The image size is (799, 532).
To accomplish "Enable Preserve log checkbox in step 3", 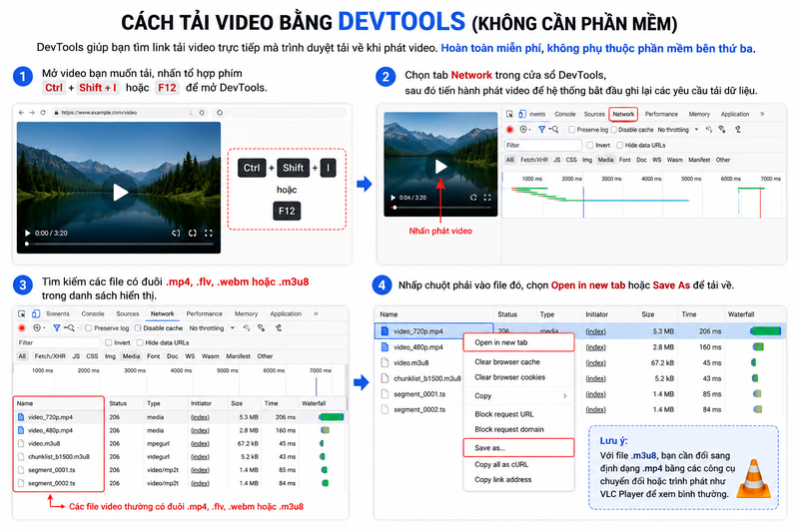I will click(x=88, y=328).
